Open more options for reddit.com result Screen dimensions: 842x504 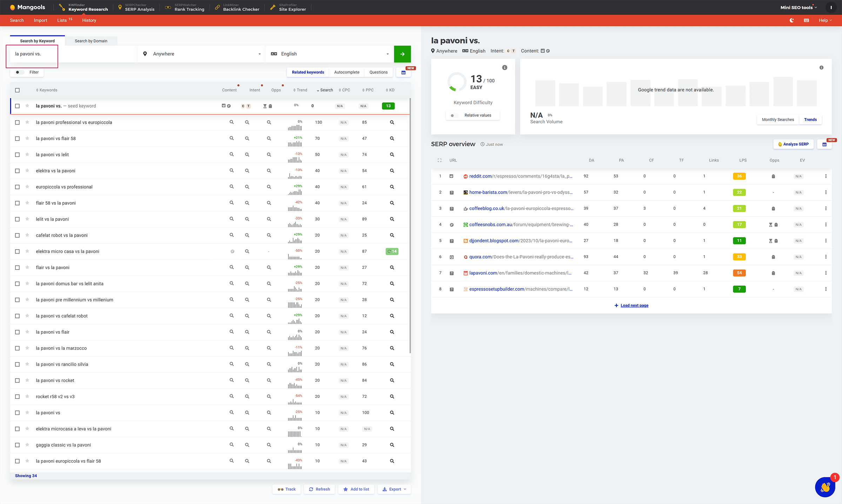coord(826,176)
